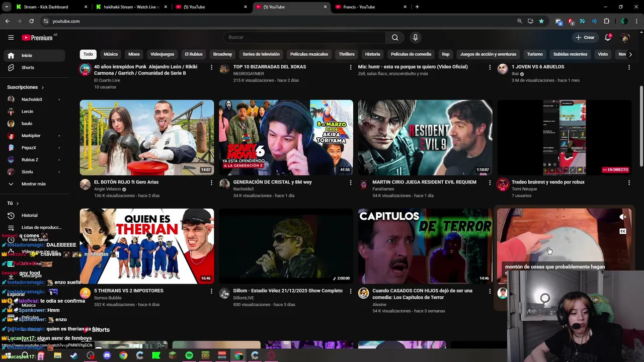Viewport: 644px width, 362px height.
Task: Toggle captions on the video preview
Action: pyautogui.click(x=623, y=231)
